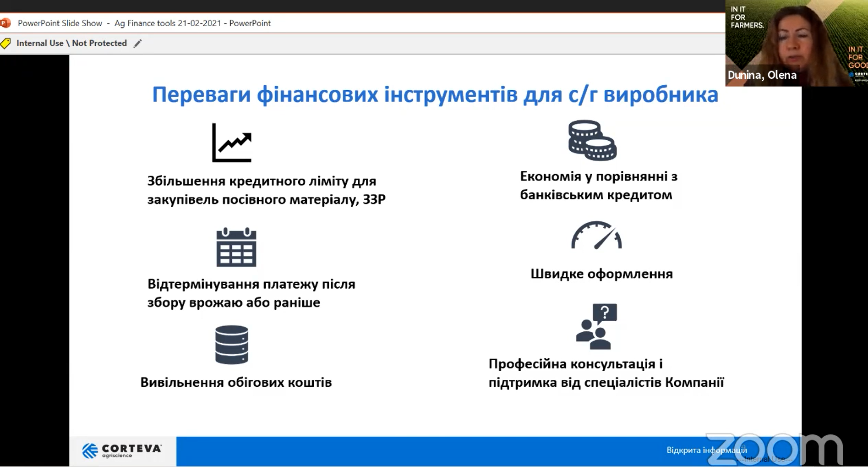Click the calendar icon on the slide
868x467 pixels.
coord(236,247)
